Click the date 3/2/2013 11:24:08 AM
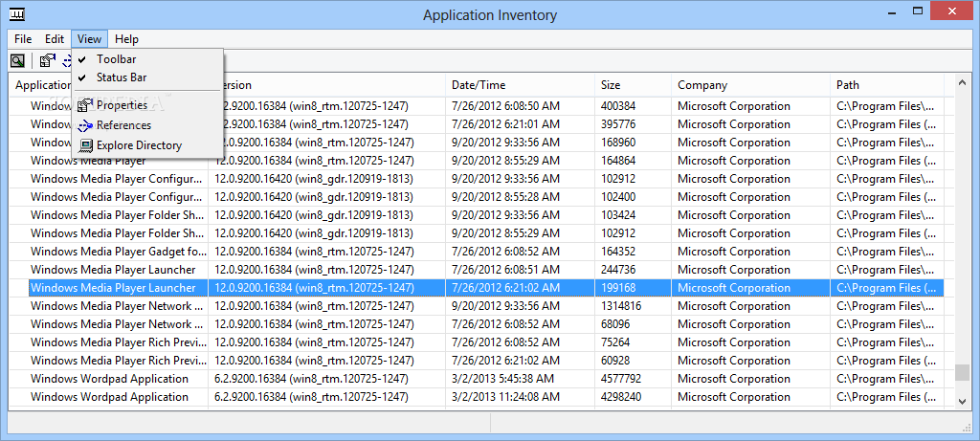Screen dimensions: 980x441 [505, 397]
